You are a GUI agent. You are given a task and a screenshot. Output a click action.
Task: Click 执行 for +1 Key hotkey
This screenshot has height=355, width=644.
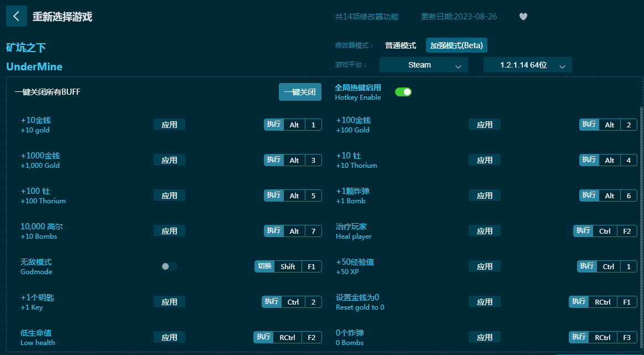(272, 301)
